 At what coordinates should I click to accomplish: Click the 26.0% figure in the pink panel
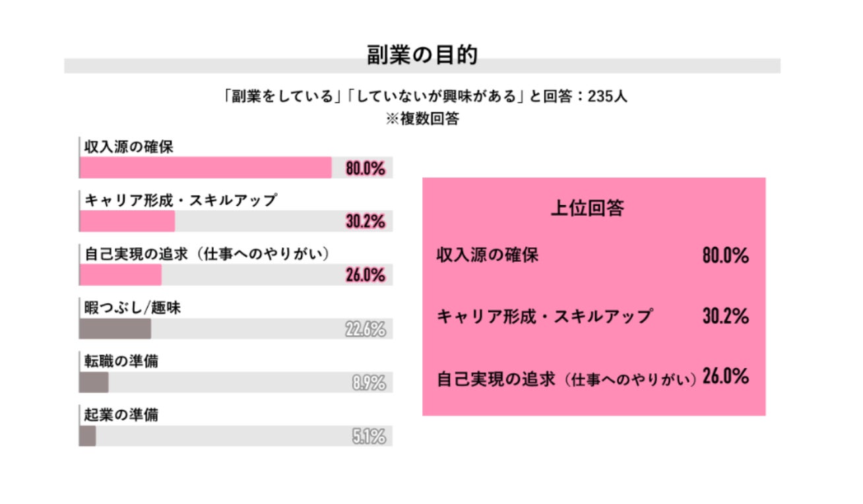click(x=726, y=377)
